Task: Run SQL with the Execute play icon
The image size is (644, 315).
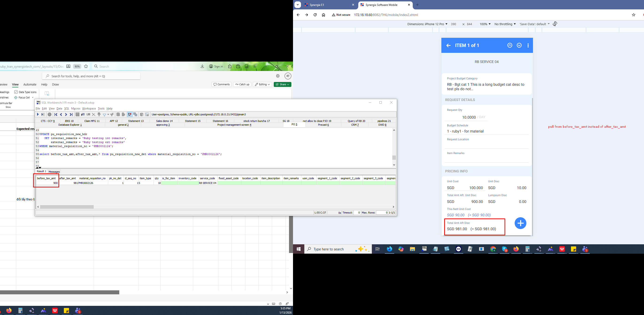Action: [38, 114]
